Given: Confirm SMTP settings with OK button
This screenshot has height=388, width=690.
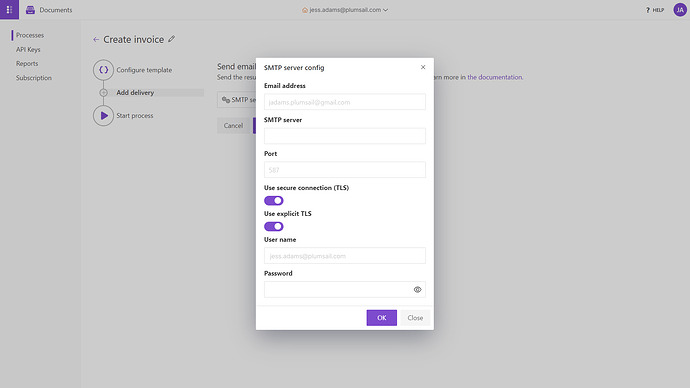Looking at the screenshot, I should click(x=382, y=318).
